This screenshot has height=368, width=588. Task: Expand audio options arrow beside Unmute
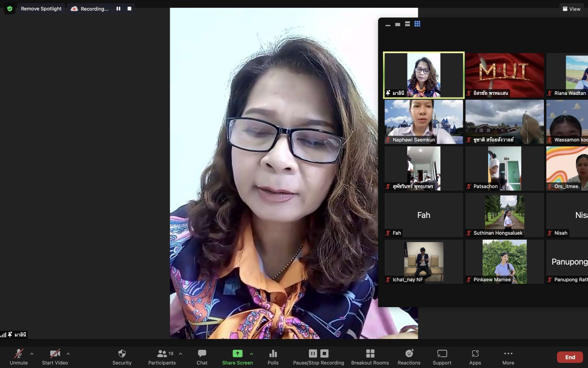coord(32,354)
